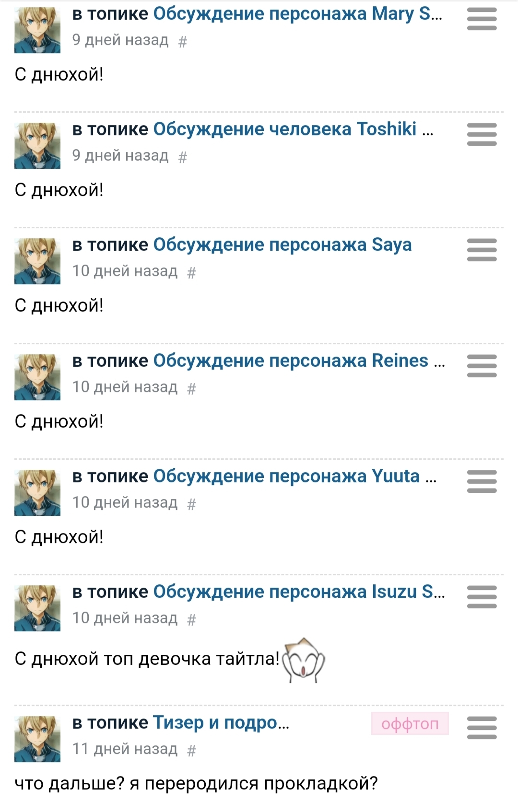Open hamburger menu on Saya comment
Screen dimensions: 518x812
[482, 250]
